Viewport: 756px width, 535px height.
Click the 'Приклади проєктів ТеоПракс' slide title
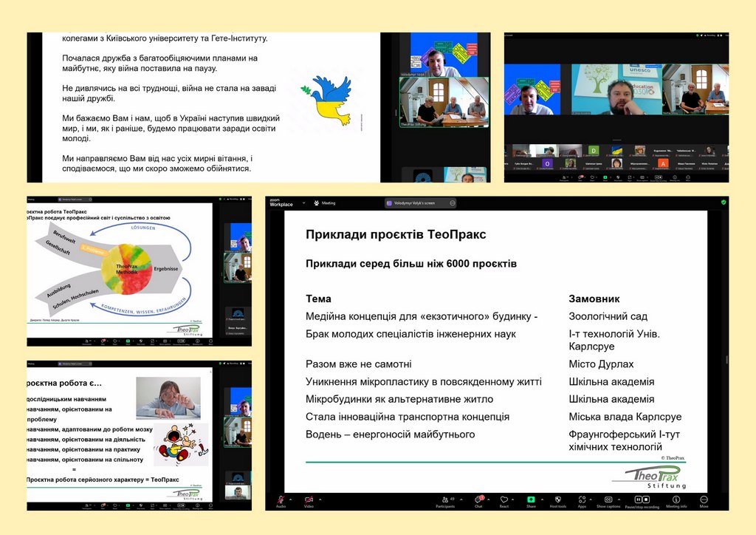(x=396, y=234)
